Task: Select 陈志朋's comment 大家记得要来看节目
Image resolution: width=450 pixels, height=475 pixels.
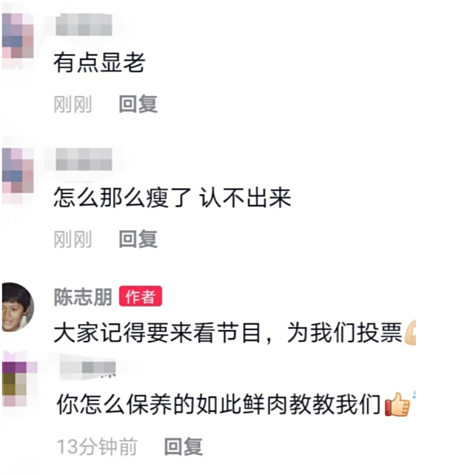Action: pyautogui.click(x=228, y=333)
